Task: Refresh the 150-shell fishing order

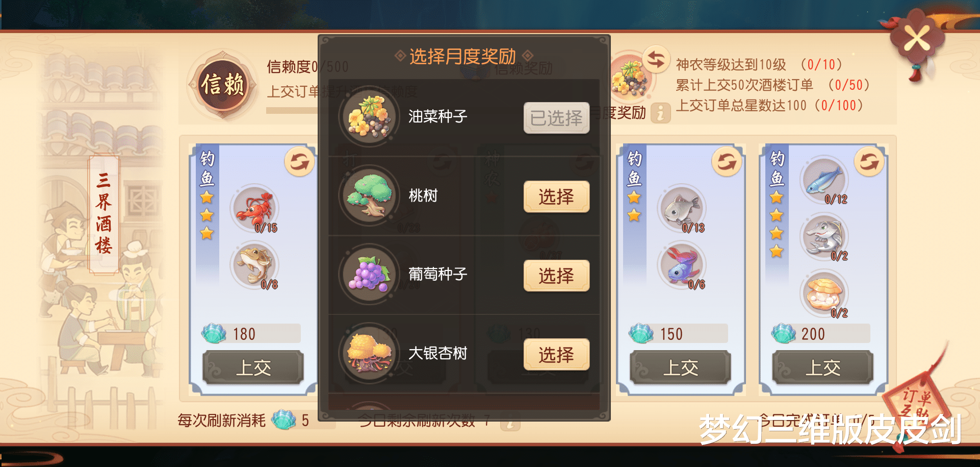Action: tap(727, 162)
